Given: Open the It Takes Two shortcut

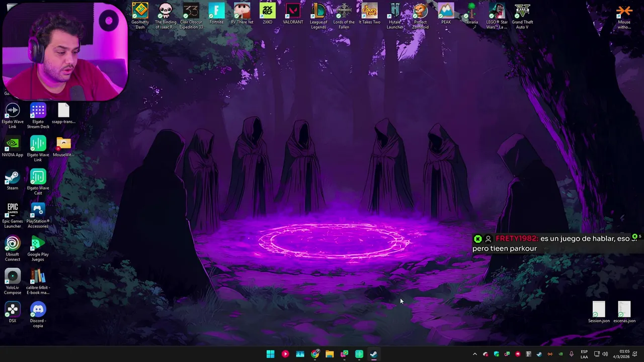Looking at the screenshot, I should tap(369, 14).
